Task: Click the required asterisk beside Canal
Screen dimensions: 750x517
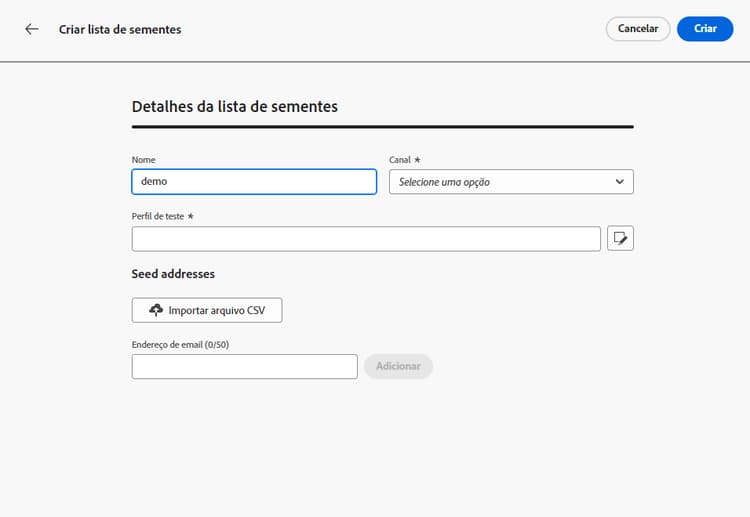Action: (x=418, y=160)
